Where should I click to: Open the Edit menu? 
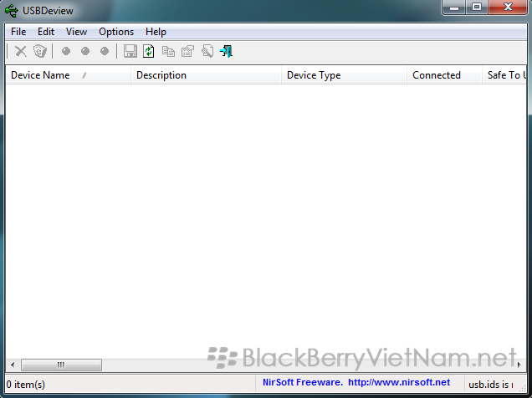(46, 32)
